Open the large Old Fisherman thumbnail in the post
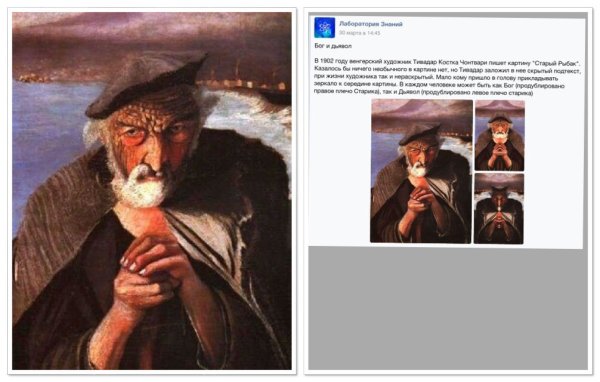The width and height of the screenshot is (600, 382). [x=421, y=171]
